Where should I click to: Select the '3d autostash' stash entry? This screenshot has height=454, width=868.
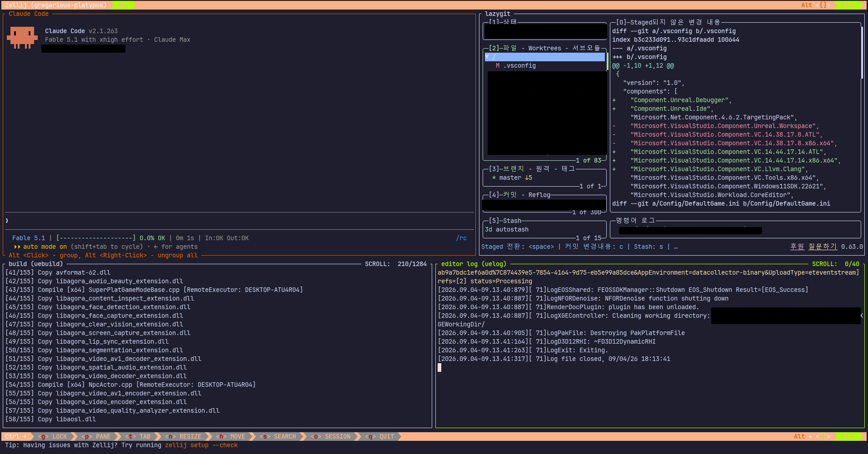coord(545,230)
